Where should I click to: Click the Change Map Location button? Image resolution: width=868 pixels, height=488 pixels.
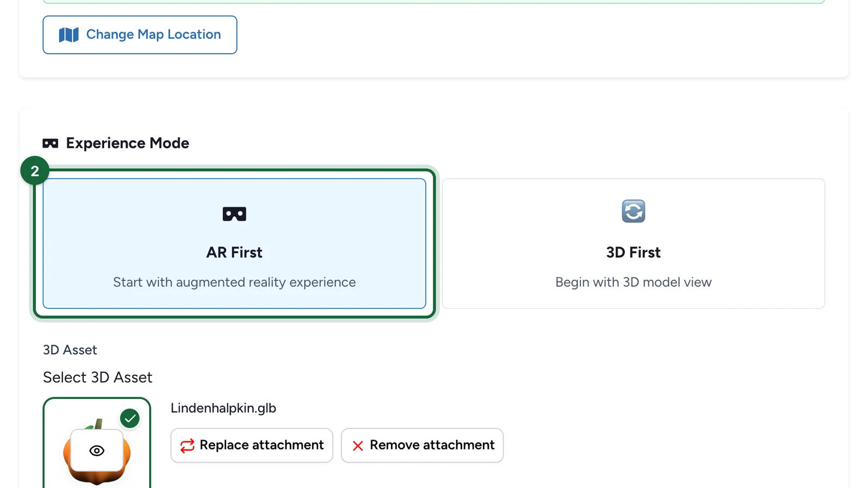click(140, 35)
